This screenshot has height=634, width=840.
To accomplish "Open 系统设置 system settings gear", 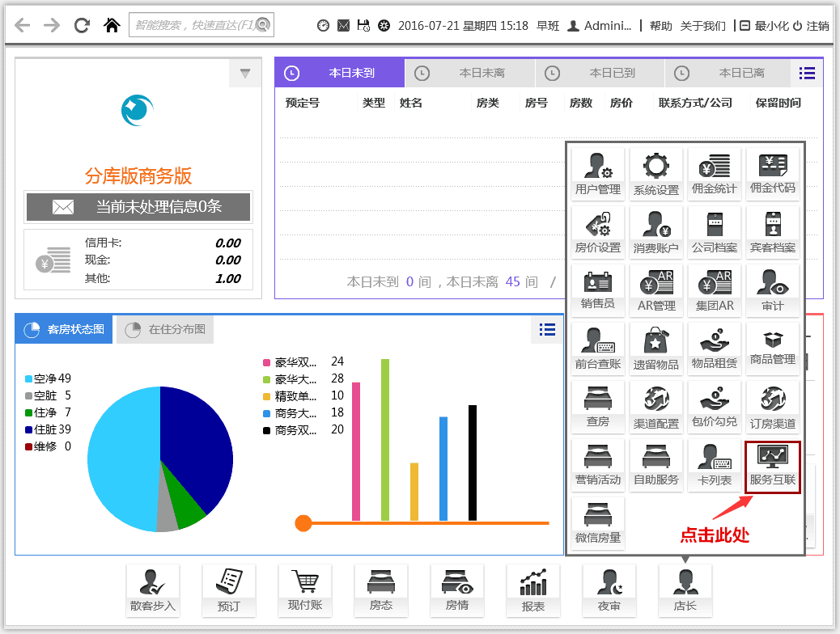I will tap(656, 175).
